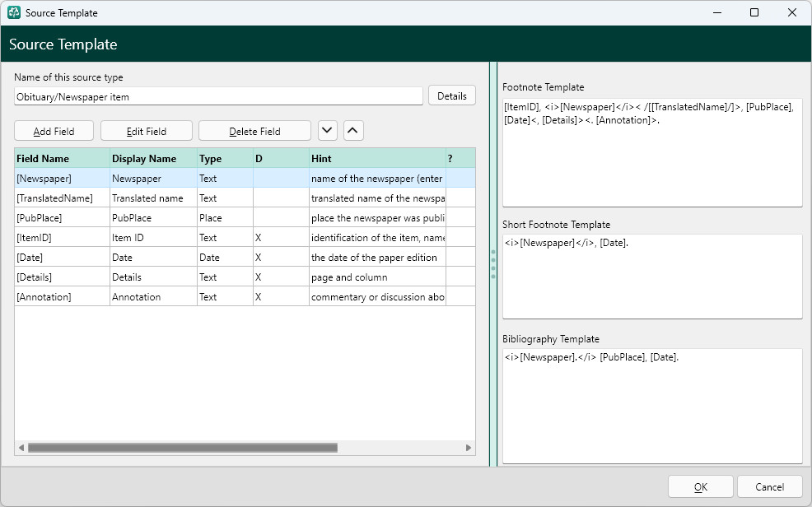Click the scroll right arrow of field table
The image size is (812, 507).
coord(468,448)
